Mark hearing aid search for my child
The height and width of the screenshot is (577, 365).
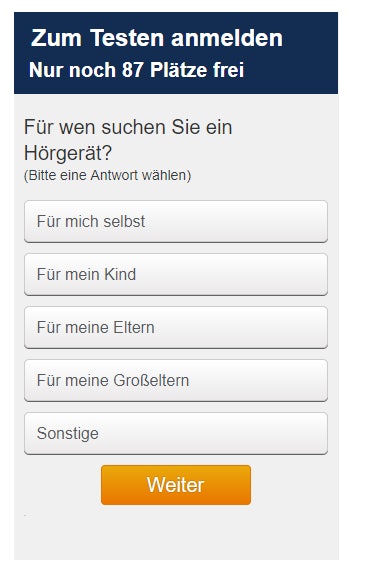176,274
